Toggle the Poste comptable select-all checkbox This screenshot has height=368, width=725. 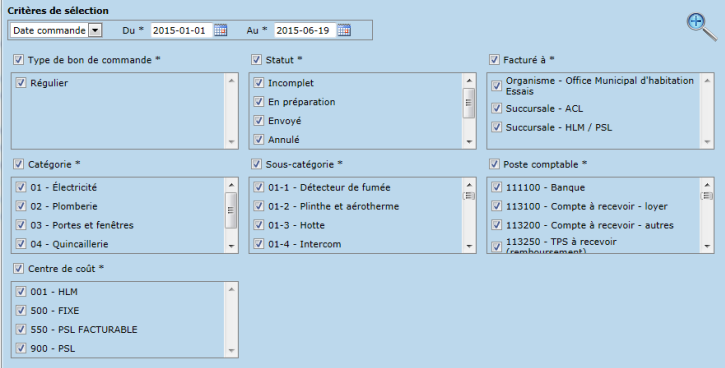pyautogui.click(x=494, y=164)
